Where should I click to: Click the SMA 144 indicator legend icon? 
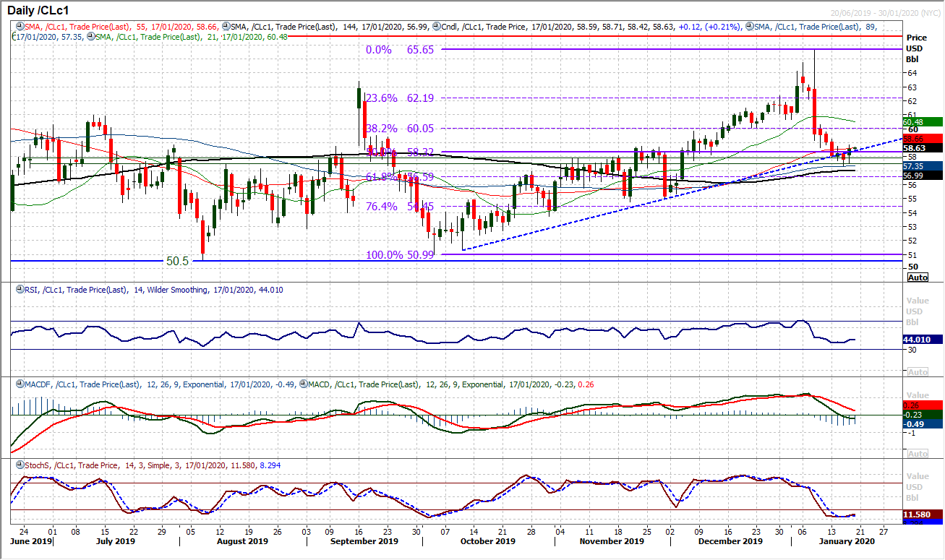pyautogui.click(x=225, y=25)
